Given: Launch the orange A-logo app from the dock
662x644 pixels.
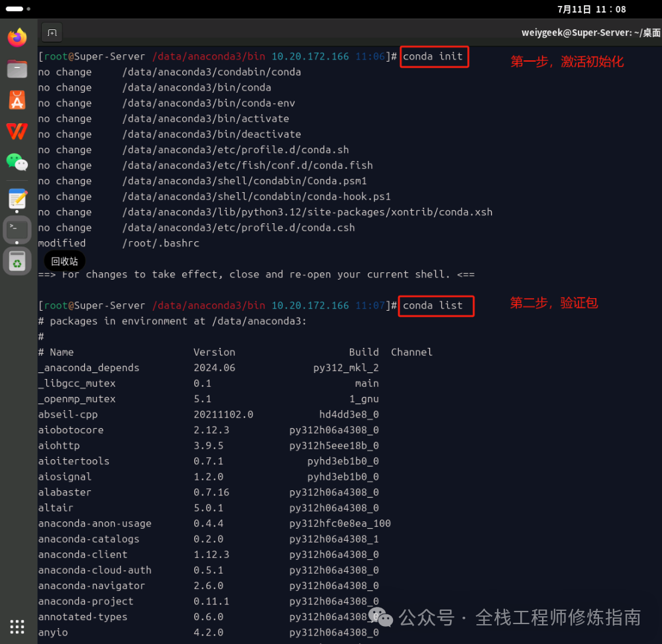Looking at the screenshot, I should pyautogui.click(x=17, y=100).
